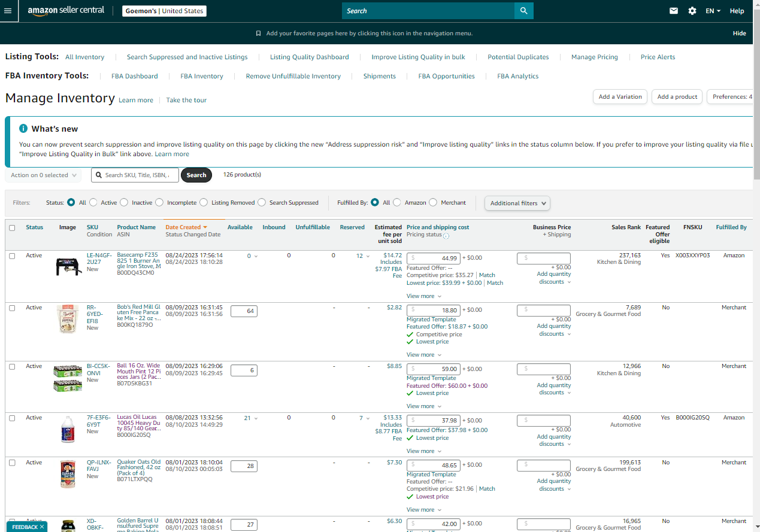Match competitive price $35.27 for Basecamp stove
760x532 pixels.
tap(487, 275)
